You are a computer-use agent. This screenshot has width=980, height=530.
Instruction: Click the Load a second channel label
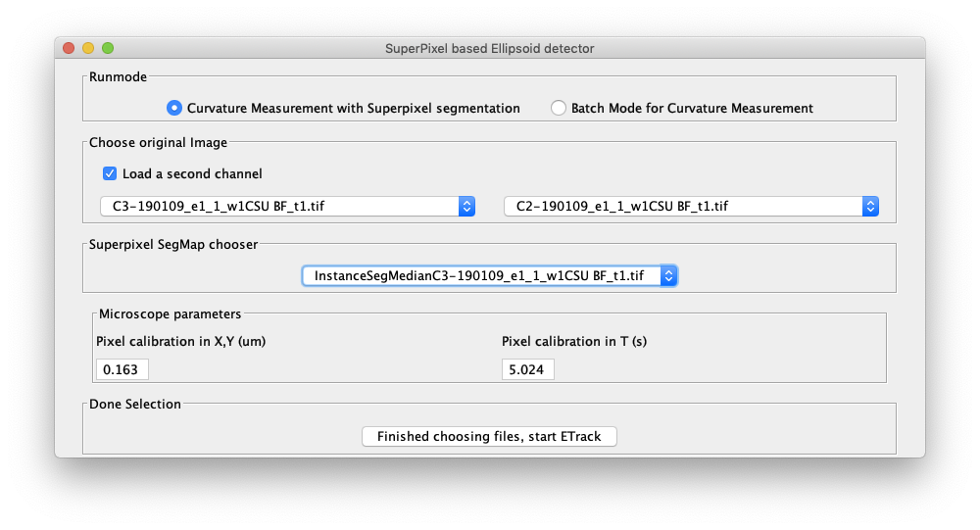click(x=192, y=173)
